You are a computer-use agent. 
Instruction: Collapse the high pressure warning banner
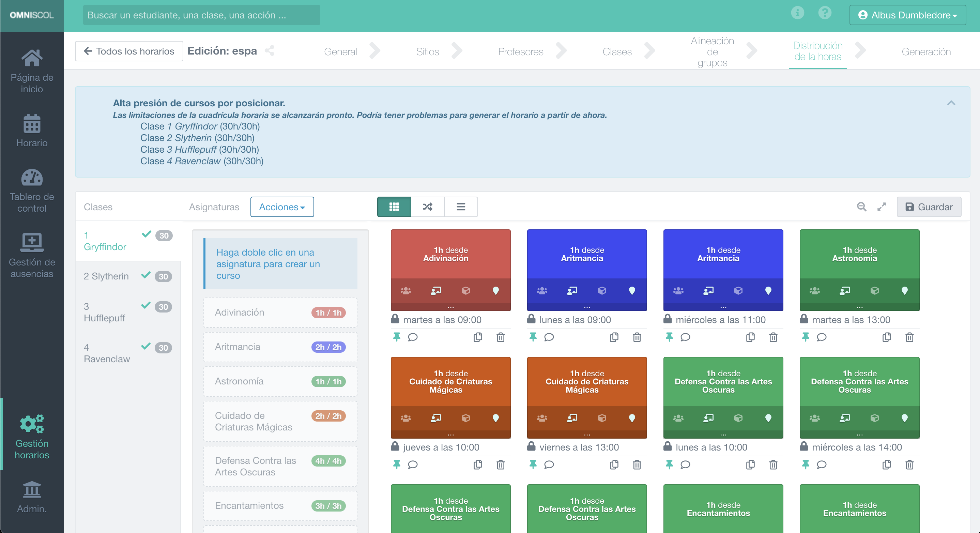(951, 103)
